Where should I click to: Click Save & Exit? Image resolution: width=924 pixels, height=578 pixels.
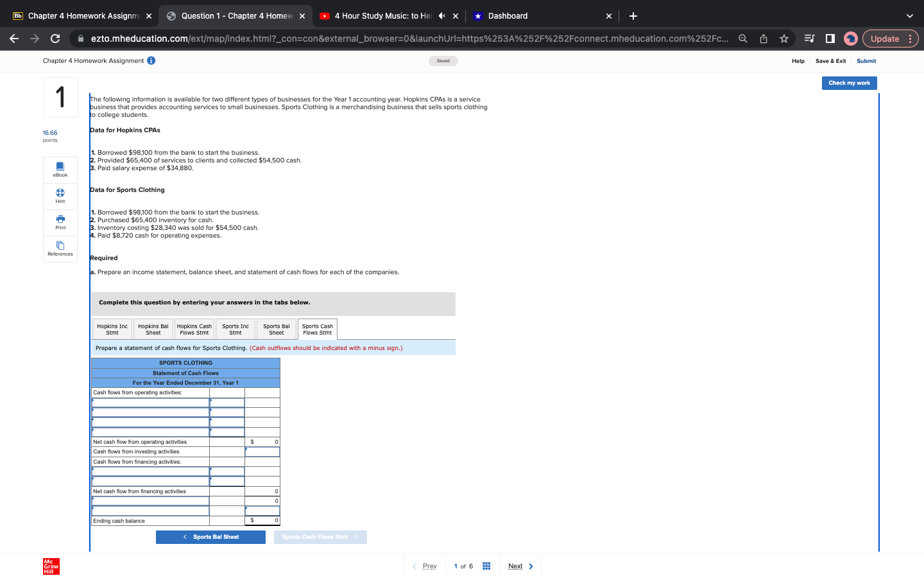[x=830, y=61]
